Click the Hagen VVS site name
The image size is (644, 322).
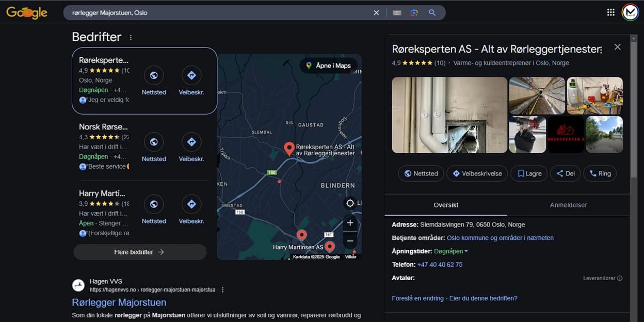[106, 282]
